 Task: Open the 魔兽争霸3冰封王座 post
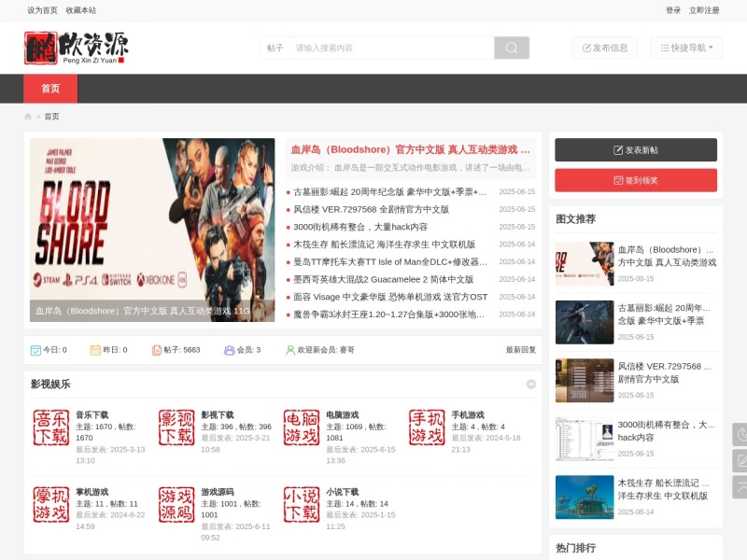tap(389, 315)
